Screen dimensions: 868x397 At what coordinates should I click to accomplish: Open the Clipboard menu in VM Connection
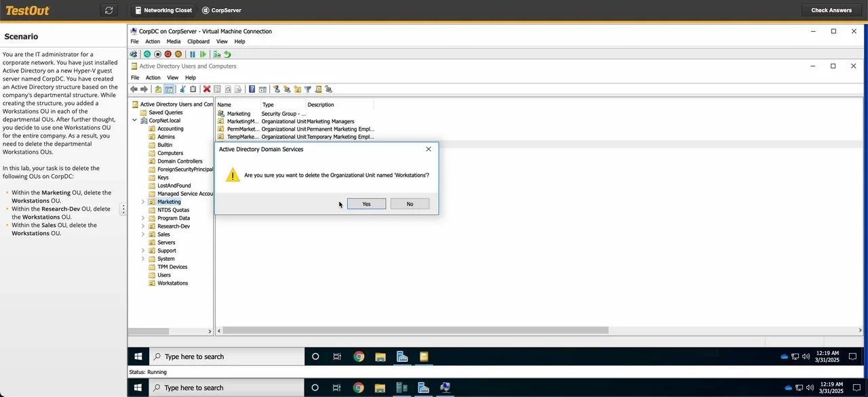(198, 41)
